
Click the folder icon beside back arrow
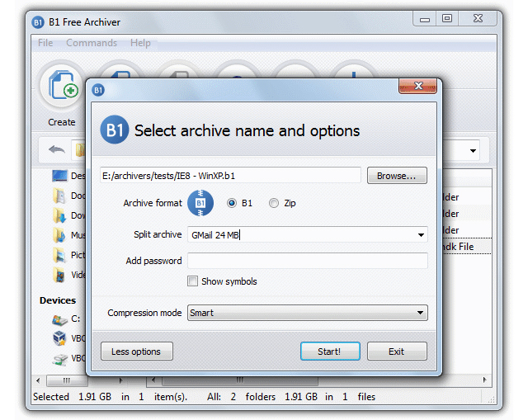tap(80, 150)
